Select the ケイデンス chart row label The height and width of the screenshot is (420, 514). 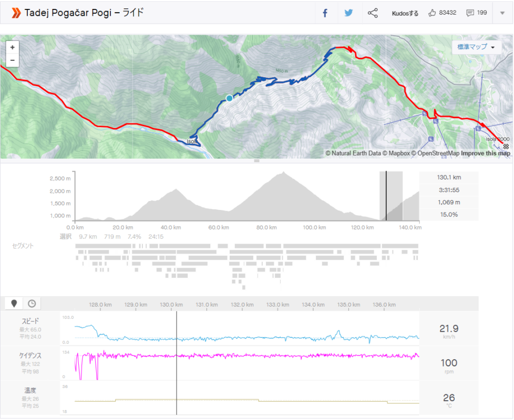click(30, 355)
